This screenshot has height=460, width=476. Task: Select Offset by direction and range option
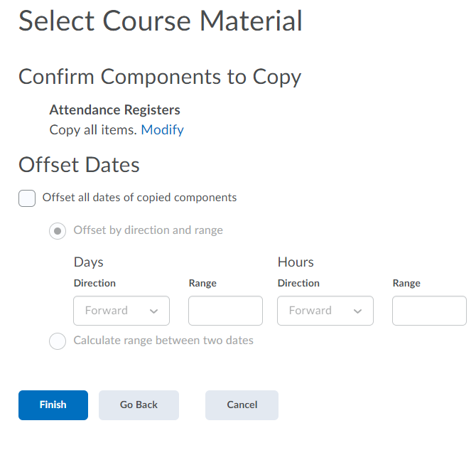pyautogui.click(x=58, y=231)
